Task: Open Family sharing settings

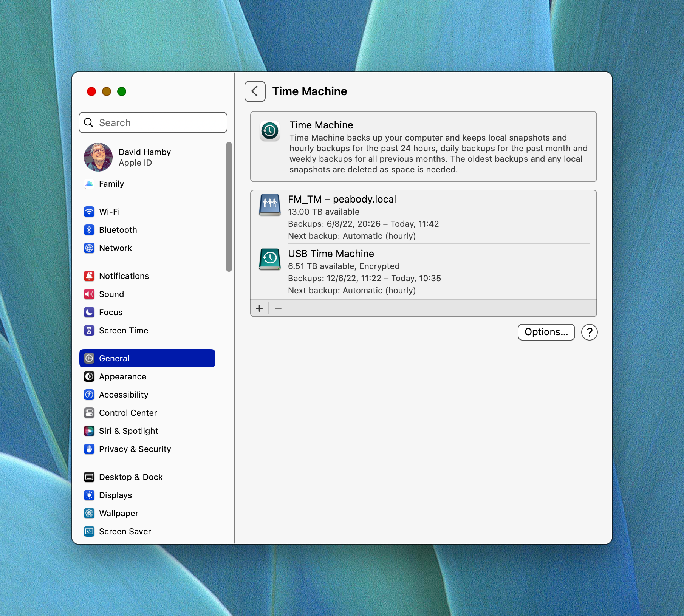Action: point(111,184)
